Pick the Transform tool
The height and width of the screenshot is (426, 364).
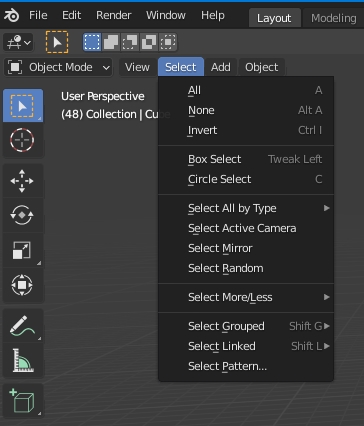tap(22, 285)
